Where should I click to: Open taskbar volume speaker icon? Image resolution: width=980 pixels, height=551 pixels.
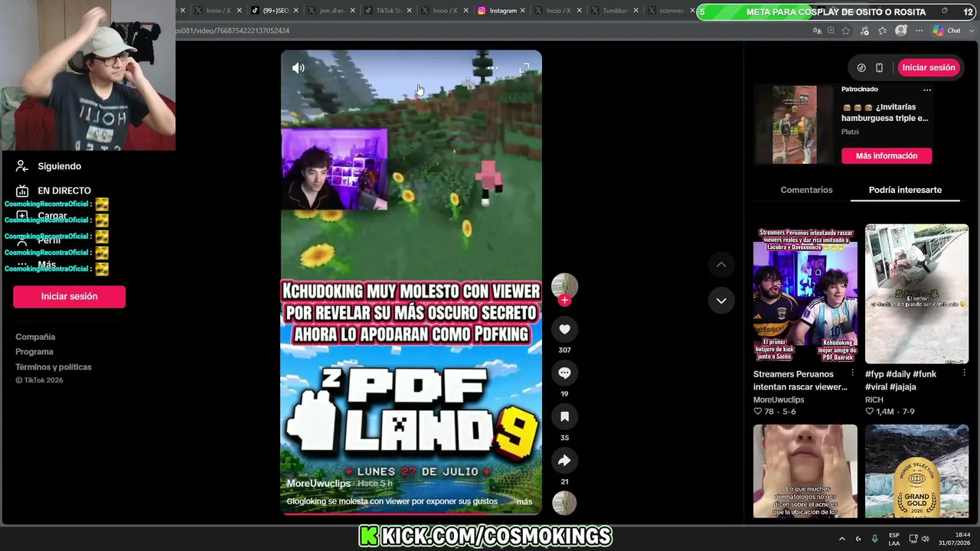tap(925, 539)
